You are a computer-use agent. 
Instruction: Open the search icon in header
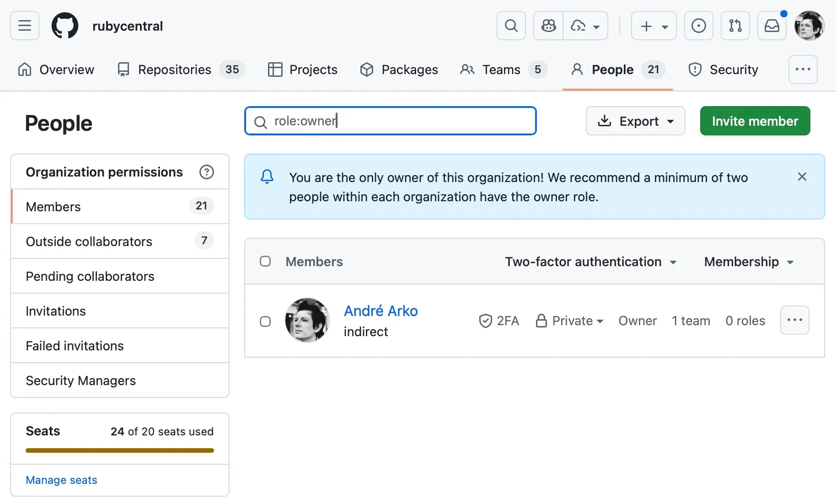click(x=511, y=26)
